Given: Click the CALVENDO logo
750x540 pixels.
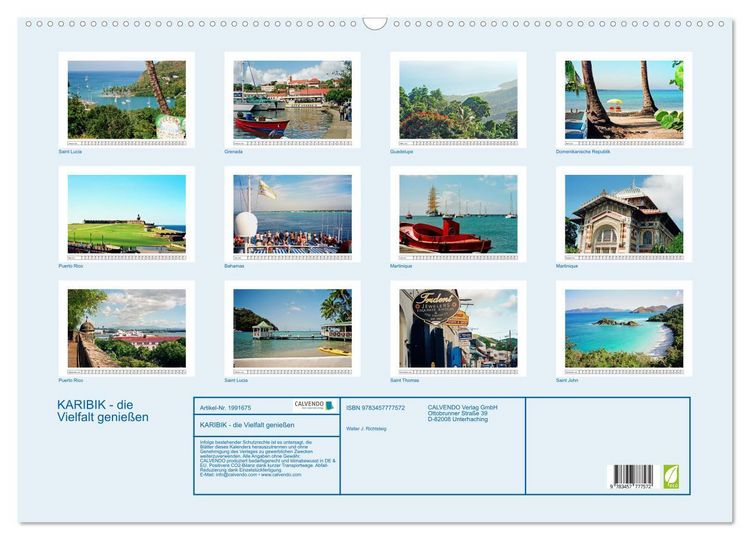Looking at the screenshot, I should pyautogui.click(x=313, y=406).
